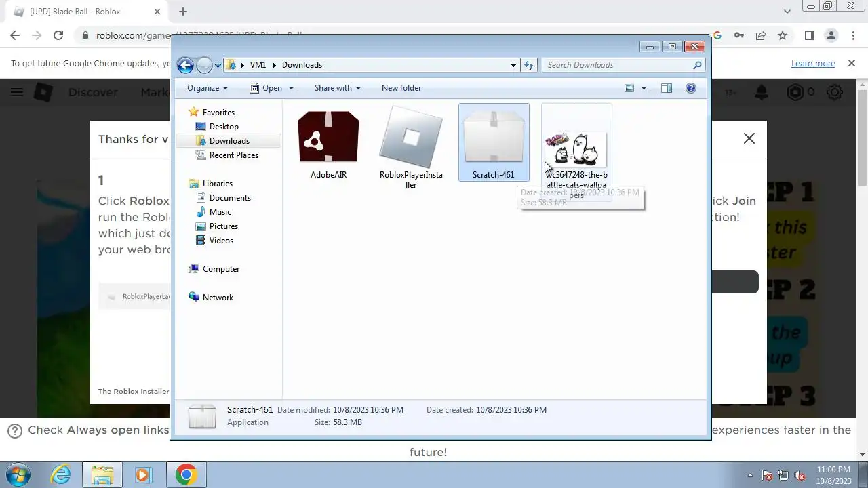
Task: Go back in Explorer navigation
Action: pyautogui.click(x=185, y=65)
